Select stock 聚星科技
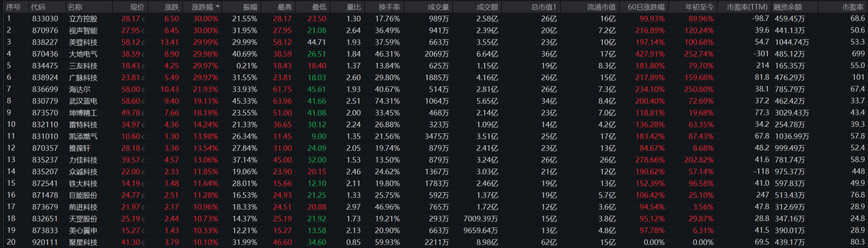Viewport: 868px width, 248px height. pos(83,242)
